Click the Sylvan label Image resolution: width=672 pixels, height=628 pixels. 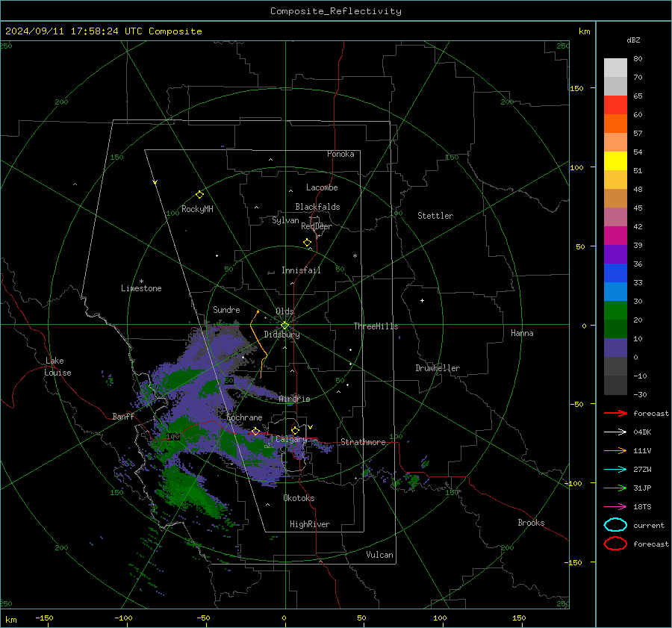(x=285, y=220)
